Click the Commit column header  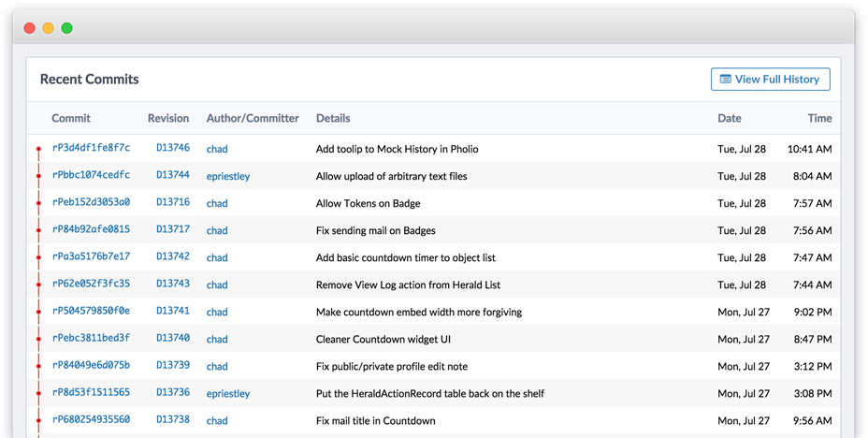pos(71,118)
